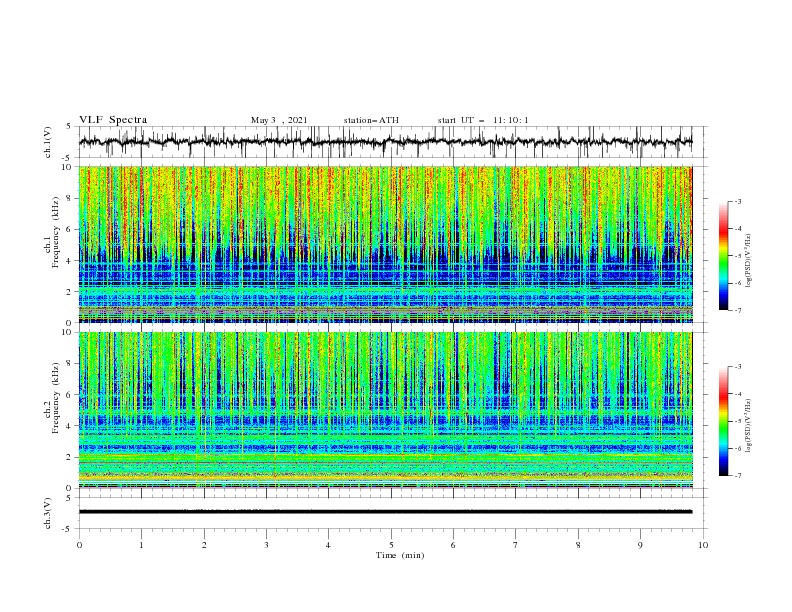Click inside the ch.1 spectrogram panel

(386, 244)
